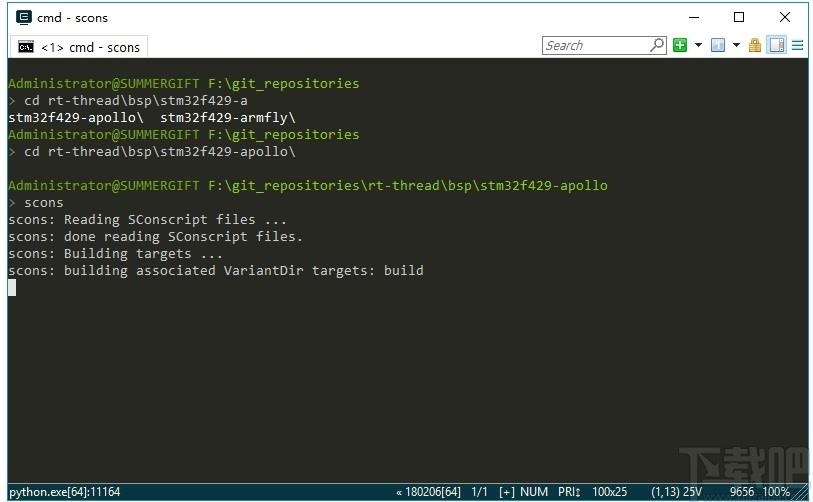Click the magnifier search icon
The width and height of the screenshot is (813, 502).
pos(657,45)
